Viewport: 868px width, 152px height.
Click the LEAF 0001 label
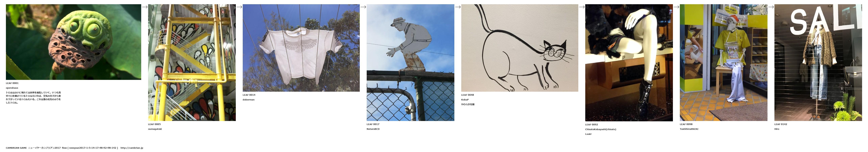(12, 83)
